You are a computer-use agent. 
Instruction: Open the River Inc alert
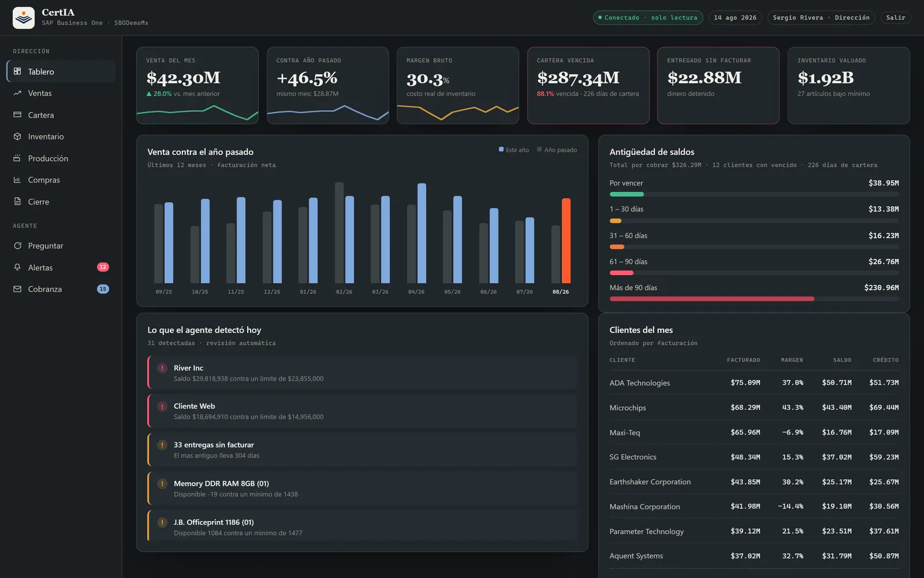(362, 373)
